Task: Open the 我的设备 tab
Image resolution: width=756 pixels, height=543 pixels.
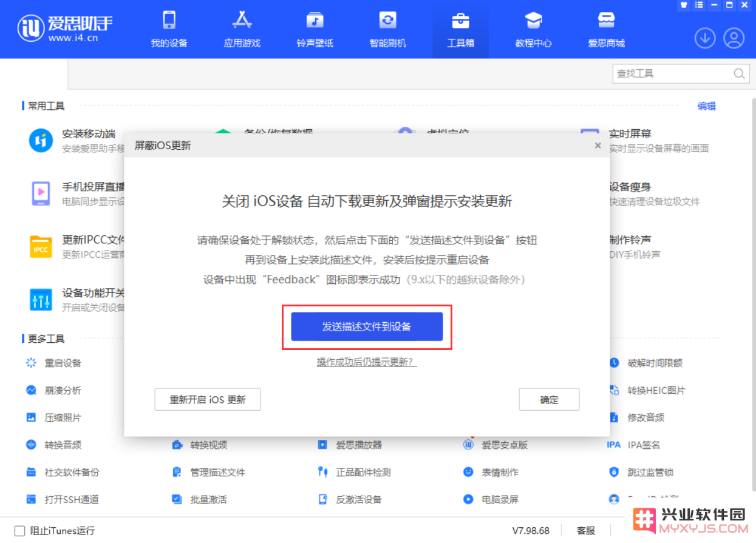Action: pyautogui.click(x=169, y=29)
